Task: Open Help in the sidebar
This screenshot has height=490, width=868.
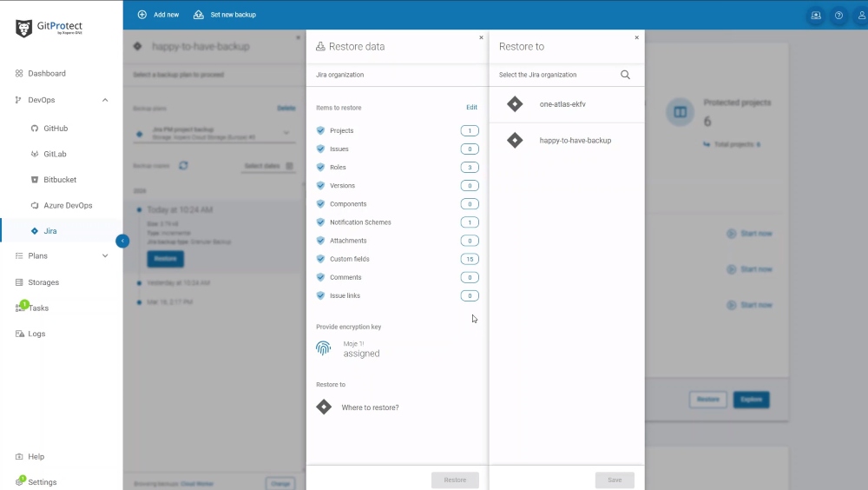Action: [x=36, y=456]
